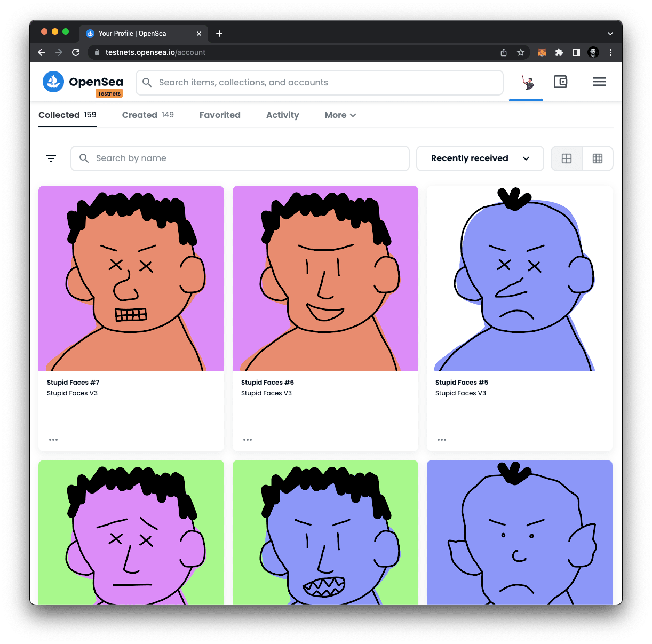Open the MetaMask fox extension
Viewport: 652px width, 644px height.
click(542, 52)
